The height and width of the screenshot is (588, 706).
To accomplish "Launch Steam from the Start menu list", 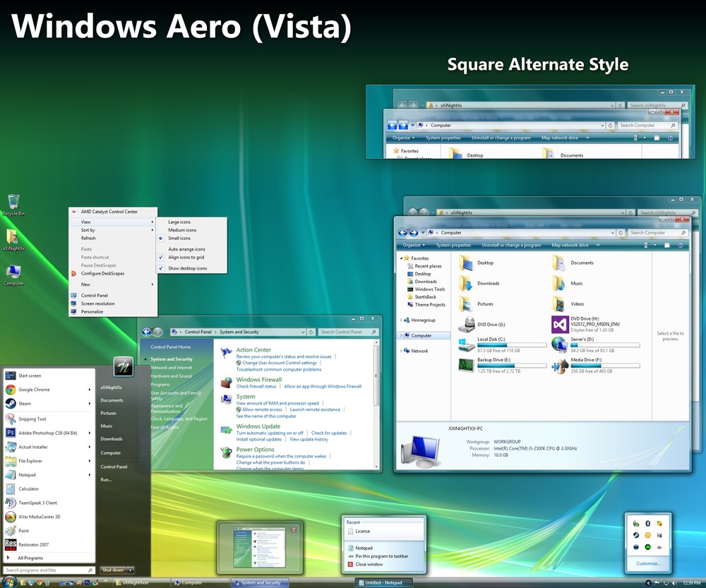I will click(49, 403).
